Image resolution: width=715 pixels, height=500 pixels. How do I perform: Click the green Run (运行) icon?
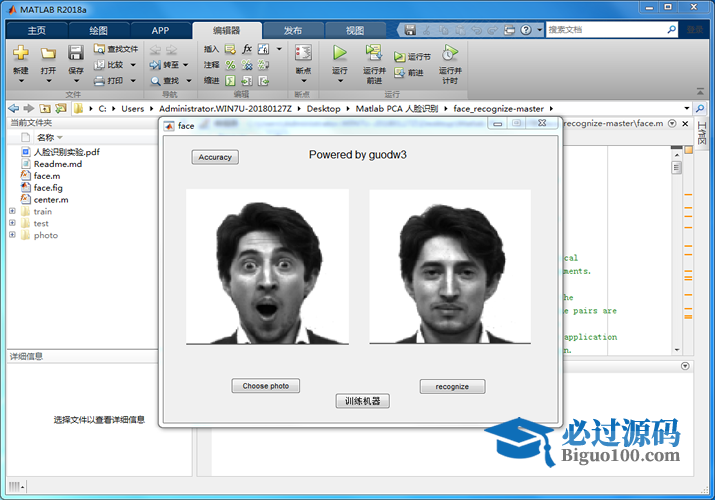tap(340, 53)
